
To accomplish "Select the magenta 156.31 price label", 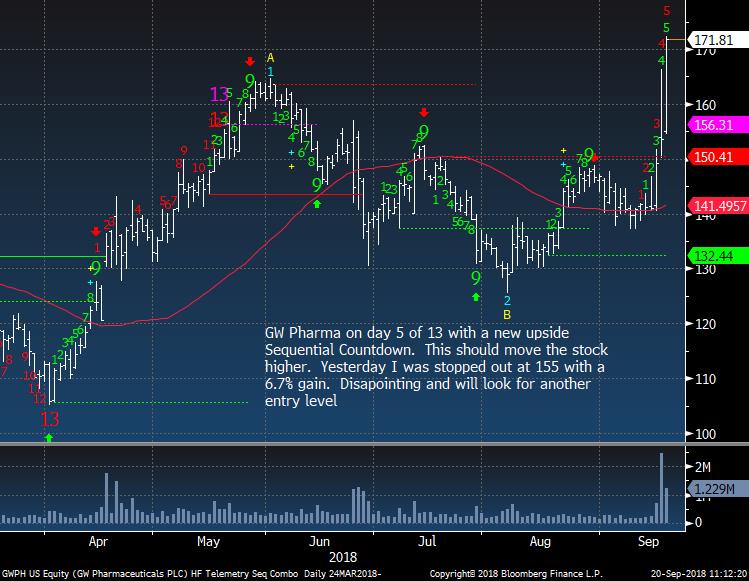I will click(x=717, y=125).
